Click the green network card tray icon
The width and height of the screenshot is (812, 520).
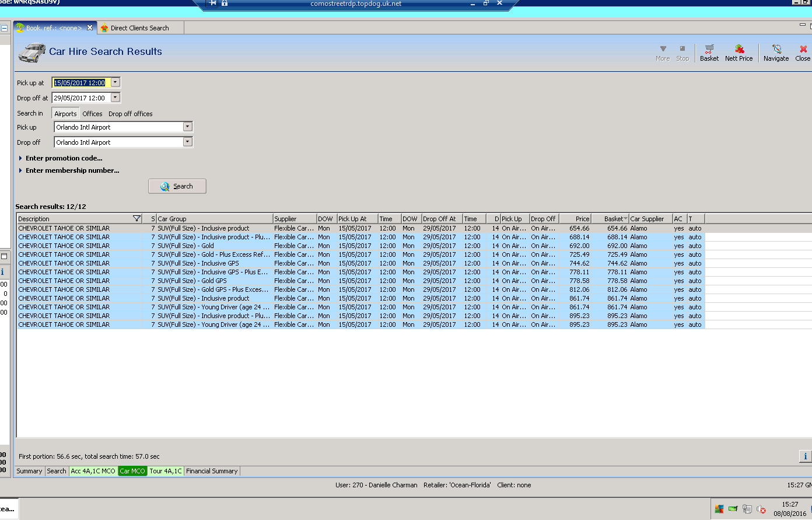733,509
